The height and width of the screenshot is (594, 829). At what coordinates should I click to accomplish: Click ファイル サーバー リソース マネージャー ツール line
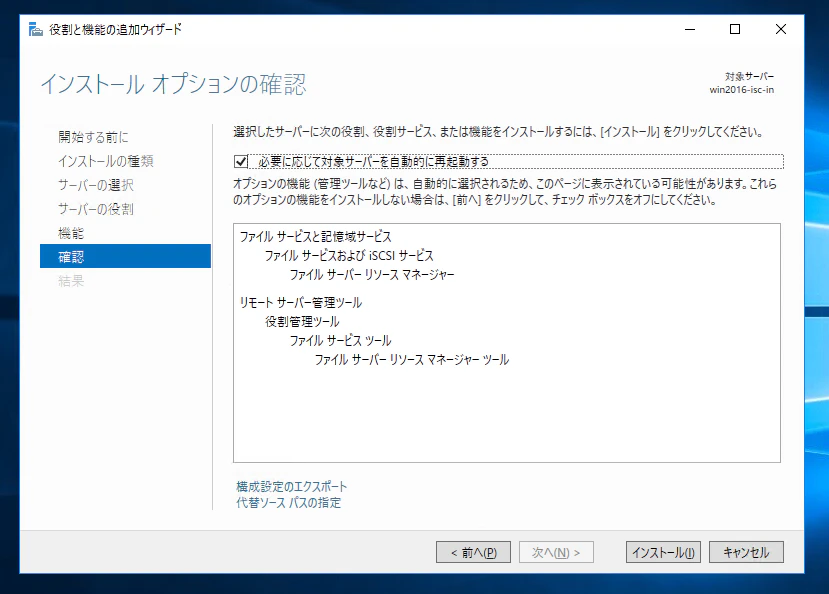(412, 360)
